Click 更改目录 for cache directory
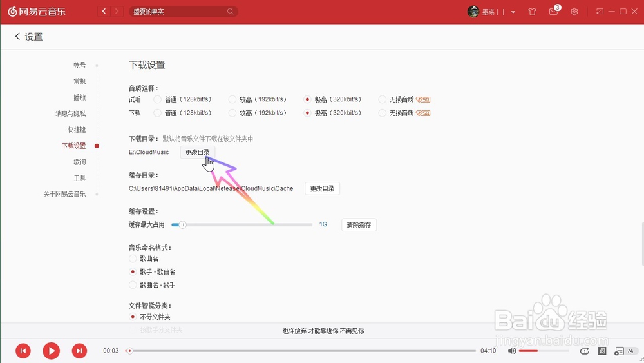 point(322,189)
